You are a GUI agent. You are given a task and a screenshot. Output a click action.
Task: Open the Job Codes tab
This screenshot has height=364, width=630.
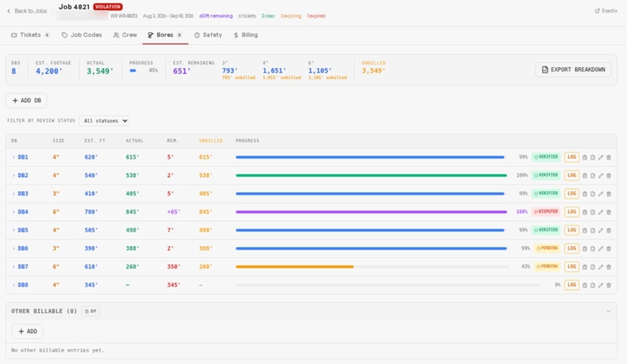coord(82,35)
